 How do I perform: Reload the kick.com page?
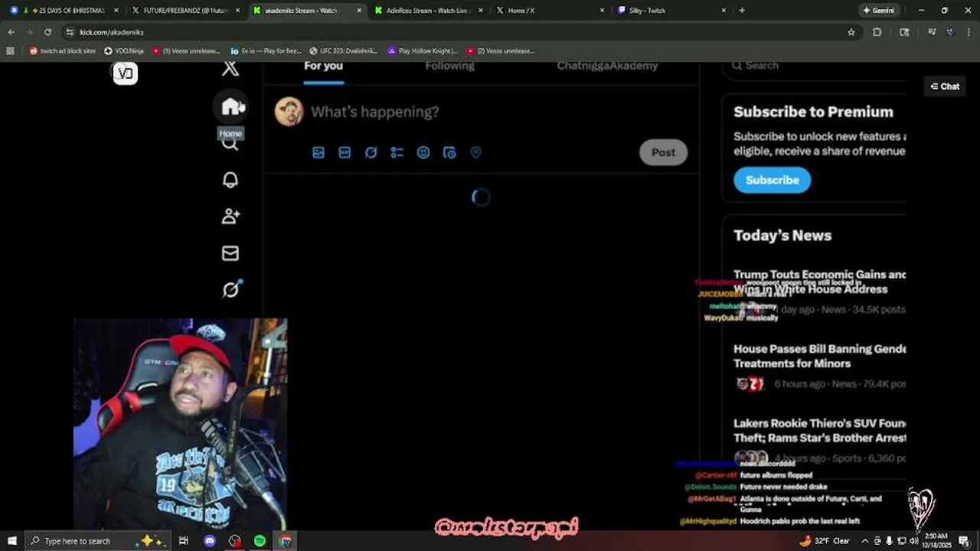pyautogui.click(x=47, y=32)
